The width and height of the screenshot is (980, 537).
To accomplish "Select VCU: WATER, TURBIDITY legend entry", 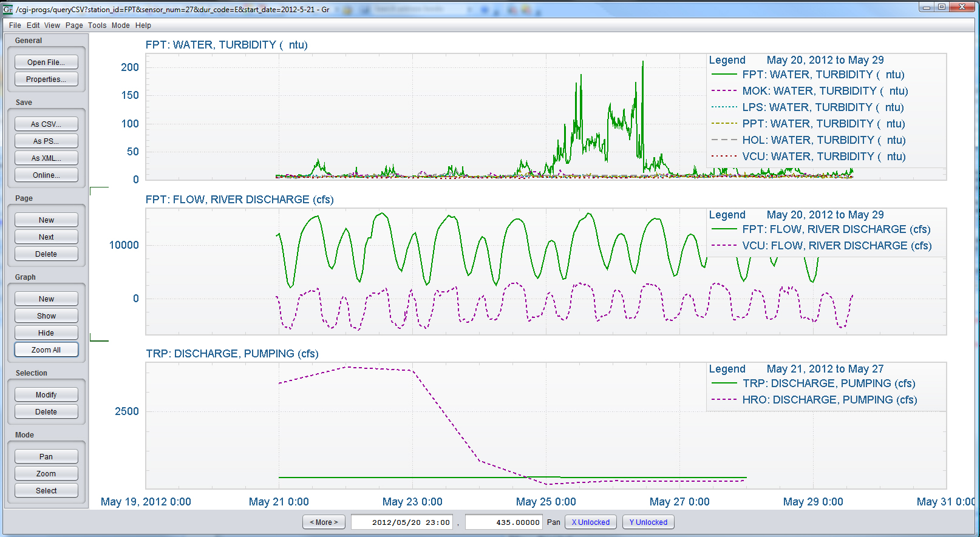I will [824, 157].
